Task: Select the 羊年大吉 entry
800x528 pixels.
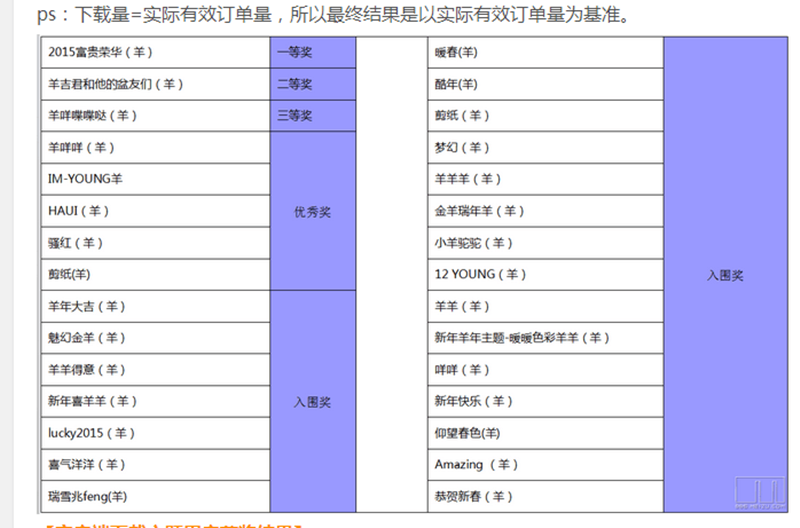Action: coord(87,306)
